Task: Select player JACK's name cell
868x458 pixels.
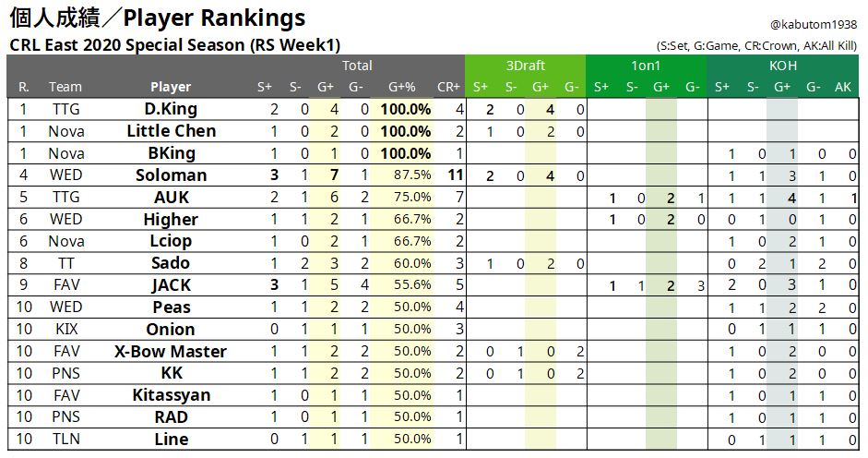Action: (171, 285)
